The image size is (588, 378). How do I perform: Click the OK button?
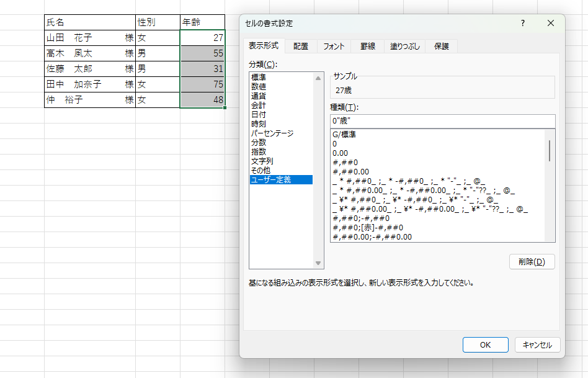pyautogui.click(x=486, y=345)
